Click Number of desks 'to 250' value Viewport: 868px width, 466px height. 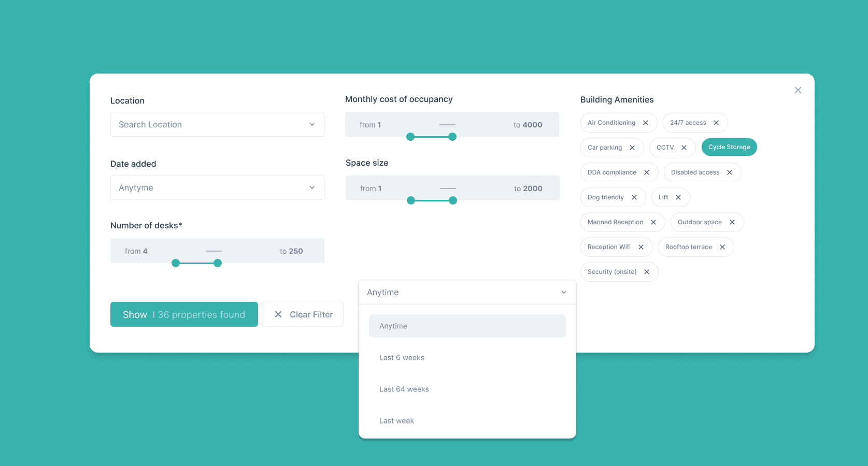click(291, 251)
